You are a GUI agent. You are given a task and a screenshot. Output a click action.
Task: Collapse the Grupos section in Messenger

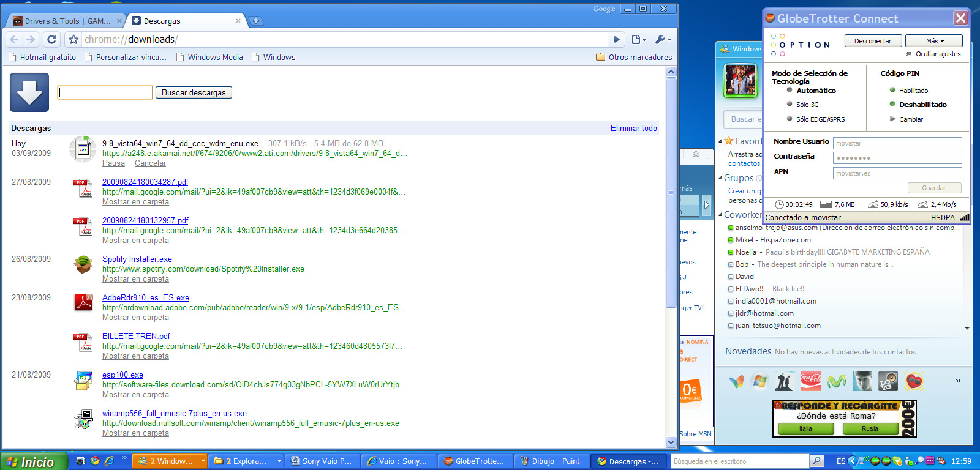pos(720,178)
